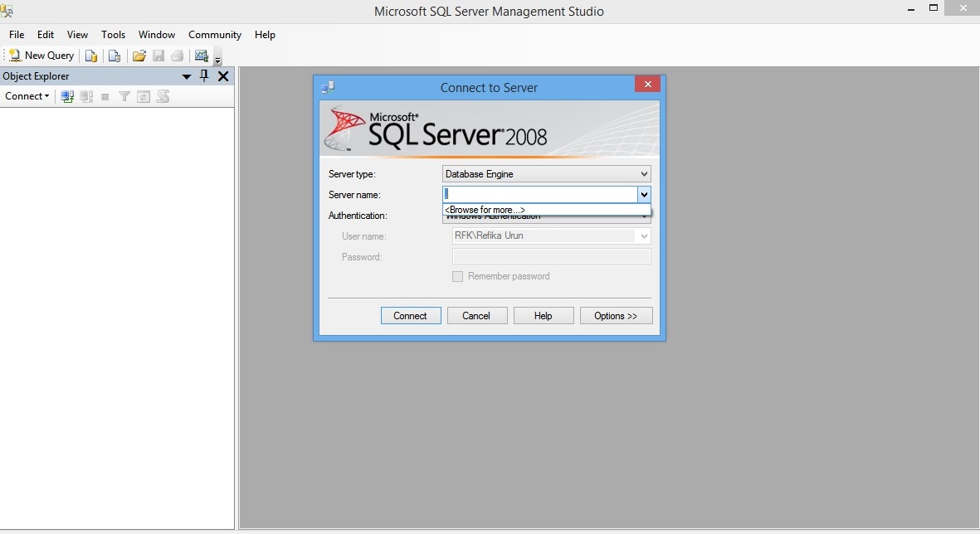This screenshot has width=980, height=534.
Task: Open the Authentication dropdown arrow
Action: [x=645, y=216]
